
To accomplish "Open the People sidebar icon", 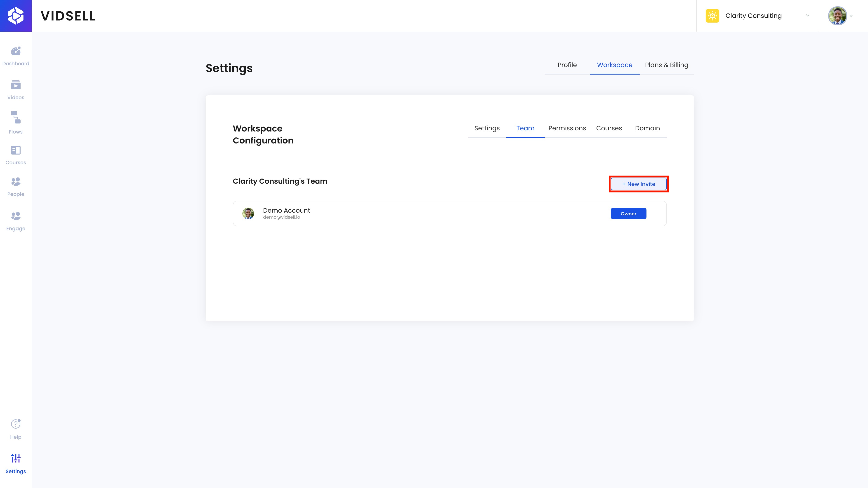I will coord(16,182).
